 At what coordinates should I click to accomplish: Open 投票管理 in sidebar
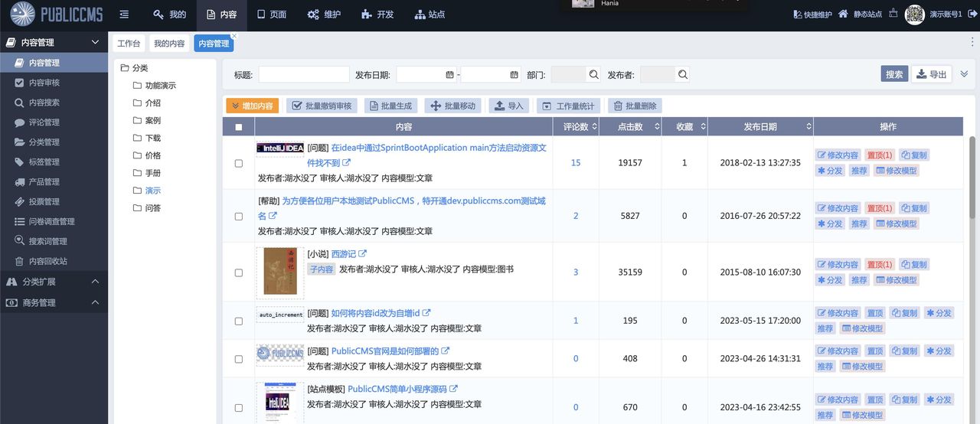[54, 202]
